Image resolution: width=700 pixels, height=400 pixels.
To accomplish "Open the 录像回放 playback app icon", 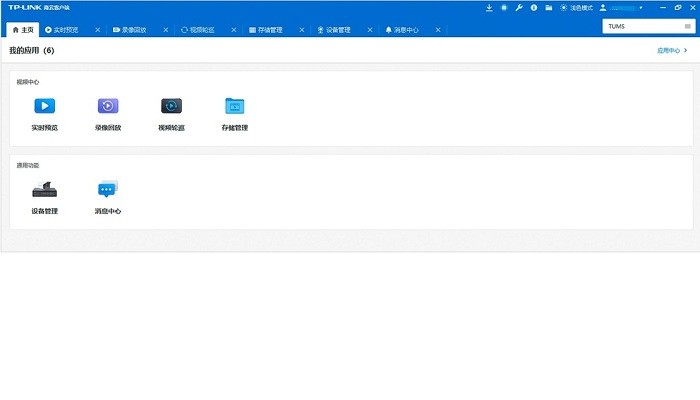I will pos(108,106).
